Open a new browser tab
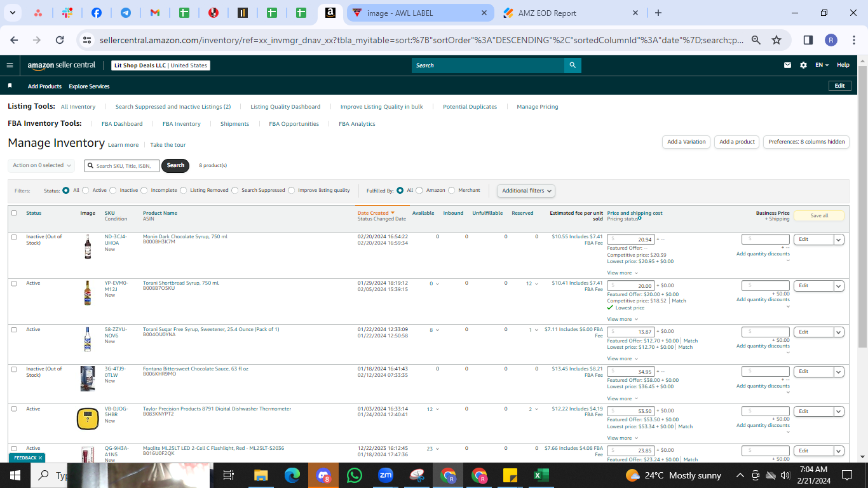The height and width of the screenshot is (488, 868). tap(658, 13)
